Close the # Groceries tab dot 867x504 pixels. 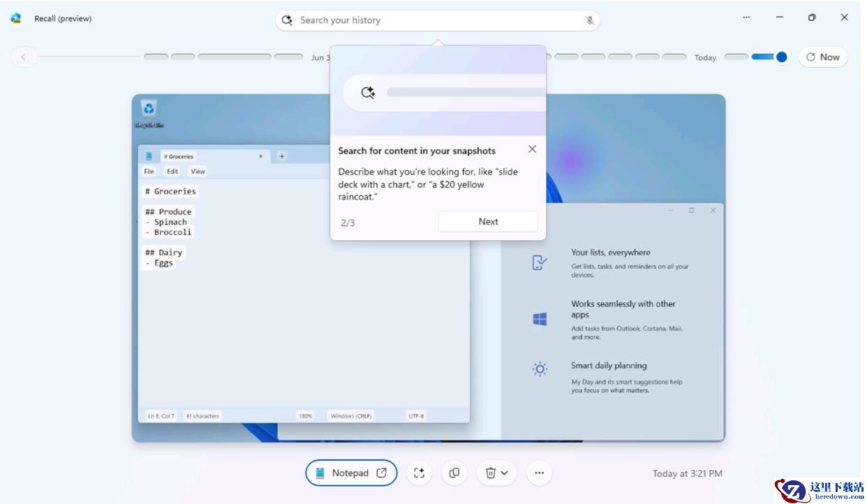(260, 156)
